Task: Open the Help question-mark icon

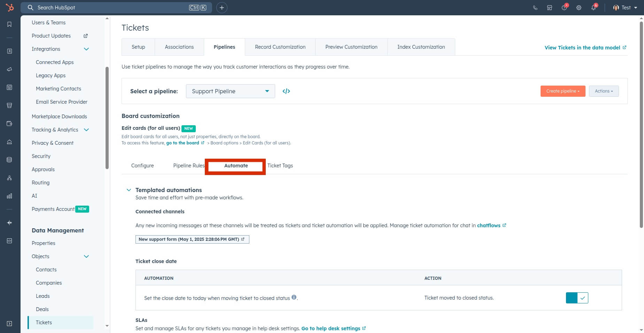Action: pos(564,7)
